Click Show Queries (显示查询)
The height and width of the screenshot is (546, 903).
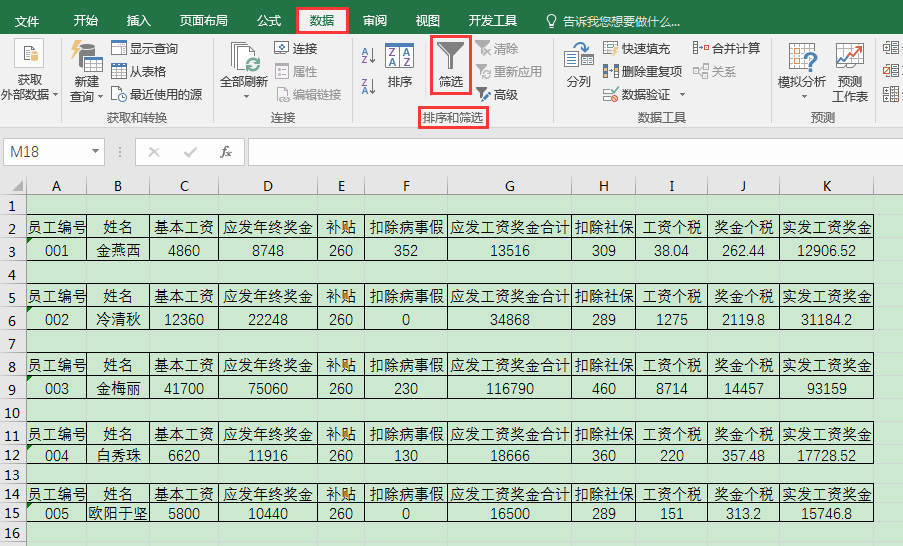(144, 48)
